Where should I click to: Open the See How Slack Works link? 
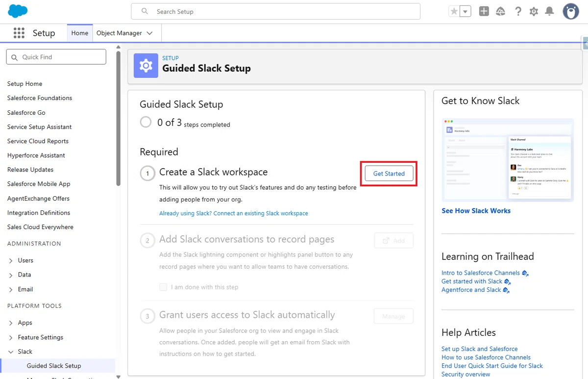click(x=476, y=211)
